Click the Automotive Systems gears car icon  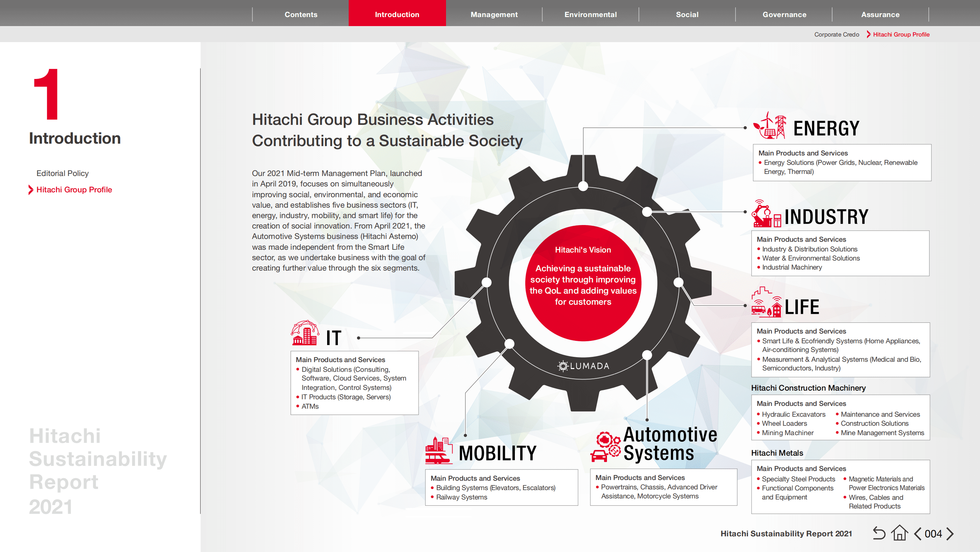[x=605, y=447]
